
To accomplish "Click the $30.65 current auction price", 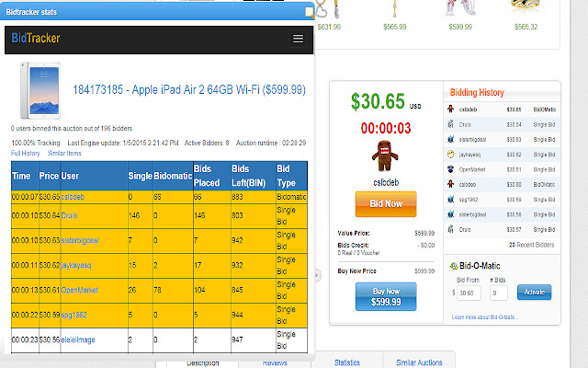I will (x=378, y=101).
